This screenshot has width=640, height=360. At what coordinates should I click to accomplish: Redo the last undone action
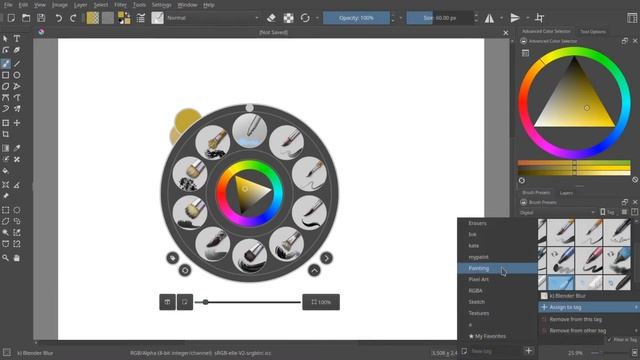point(73,18)
